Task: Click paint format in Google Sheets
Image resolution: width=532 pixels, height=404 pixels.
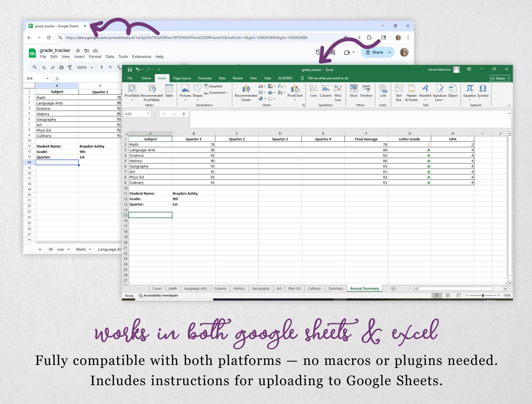Action: point(70,67)
